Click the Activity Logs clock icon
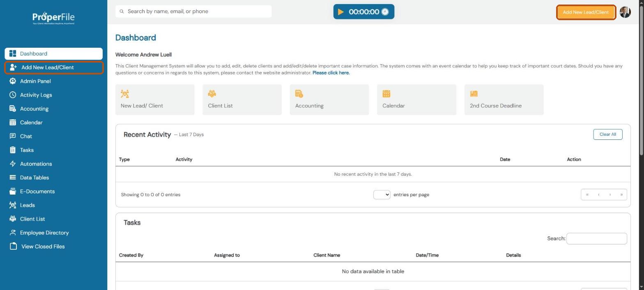The width and height of the screenshot is (644, 290). pyautogui.click(x=13, y=95)
